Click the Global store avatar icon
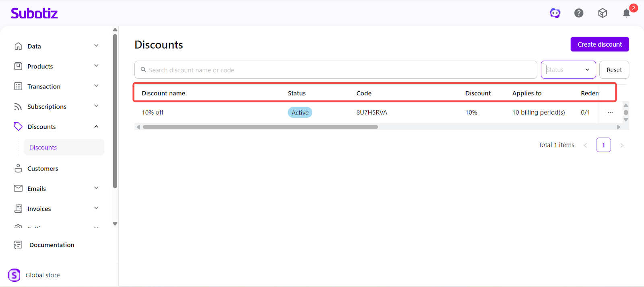 coord(14,275)
